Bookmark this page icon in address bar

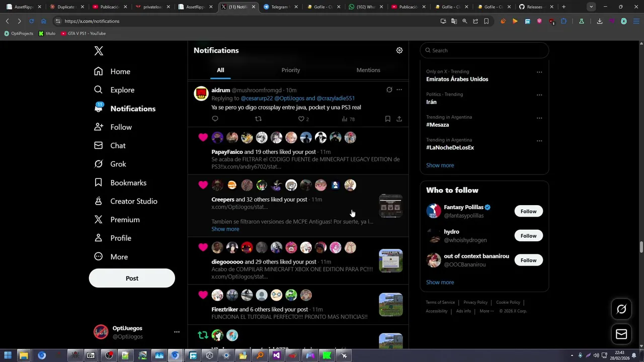point(486,21)
